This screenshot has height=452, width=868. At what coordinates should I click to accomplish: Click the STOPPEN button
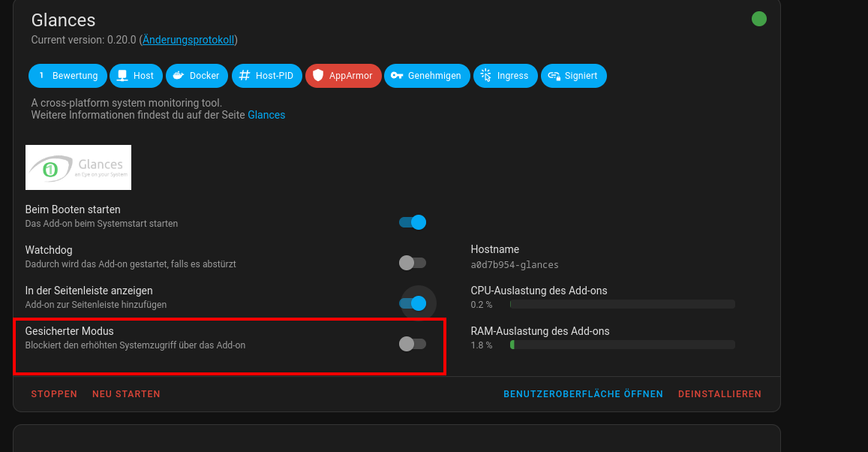coord(54,394)
